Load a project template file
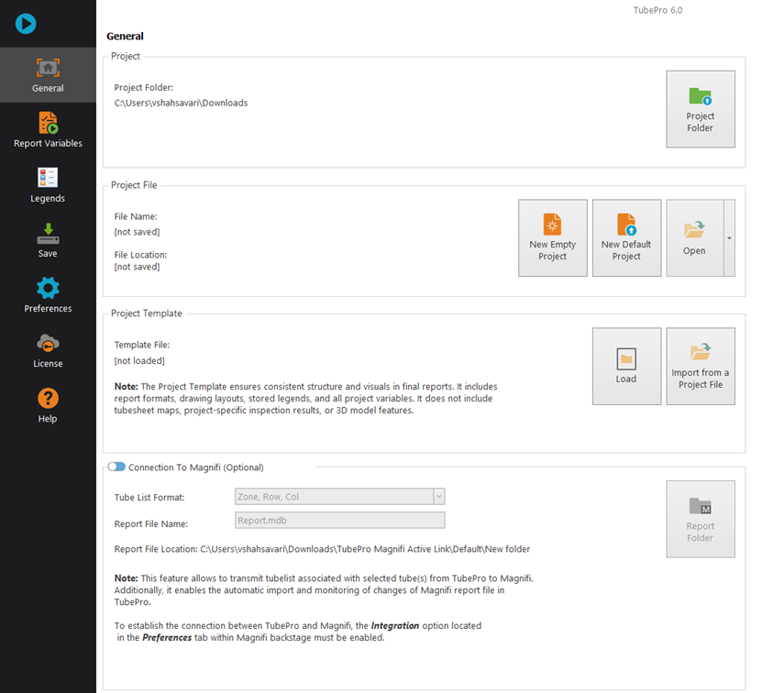The image size is (784, 693). (x=626, y=364)
